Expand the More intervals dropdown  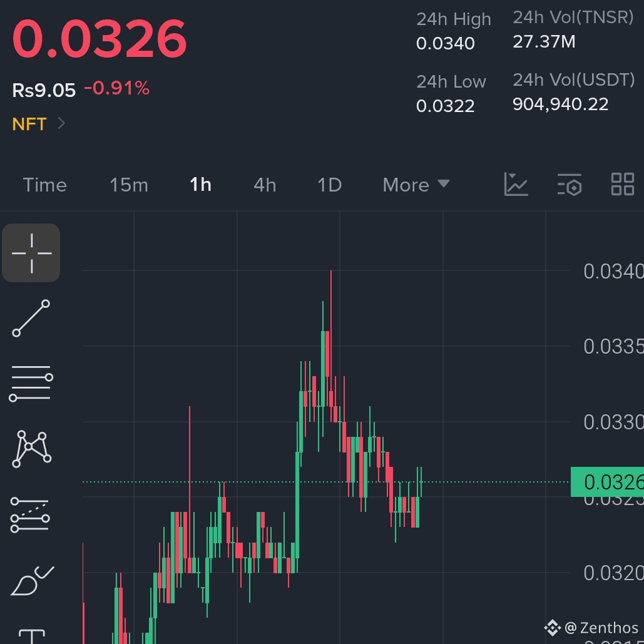point(416,185)
